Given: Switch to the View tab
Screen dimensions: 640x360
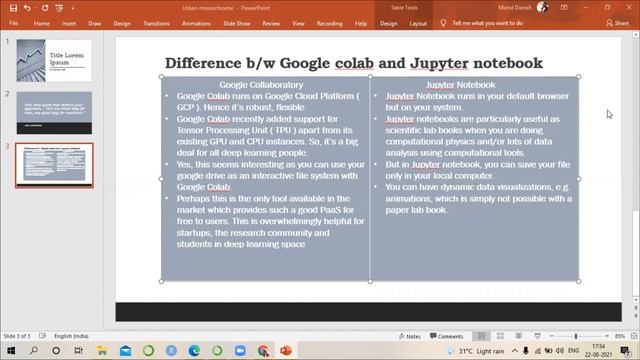Looking at the screenshot, I should pos(298,23).
